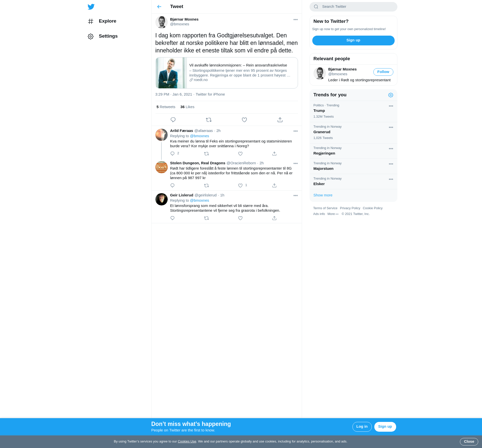Share the main tweet
The image size is (482, 448).
coord(280,120)
